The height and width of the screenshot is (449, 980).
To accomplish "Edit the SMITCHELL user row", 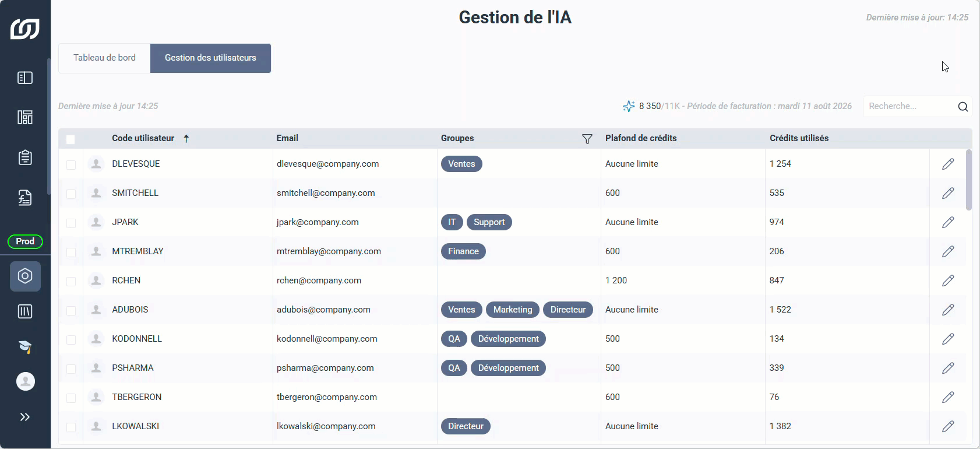I will tap(948, 193).
